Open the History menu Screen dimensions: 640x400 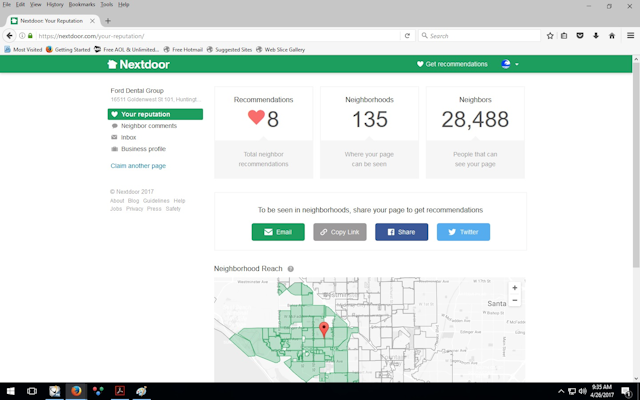(55, 4)
